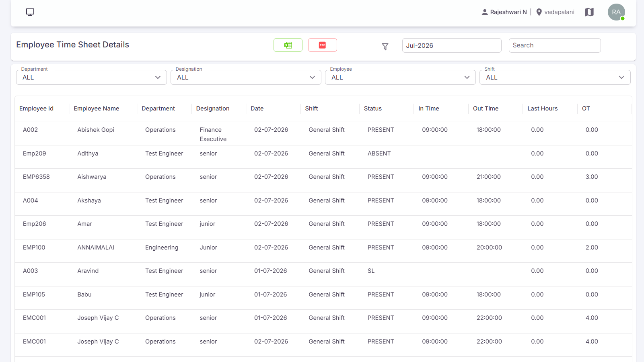
Task: Sort by Designation column header
Action: tap(213, 108)
